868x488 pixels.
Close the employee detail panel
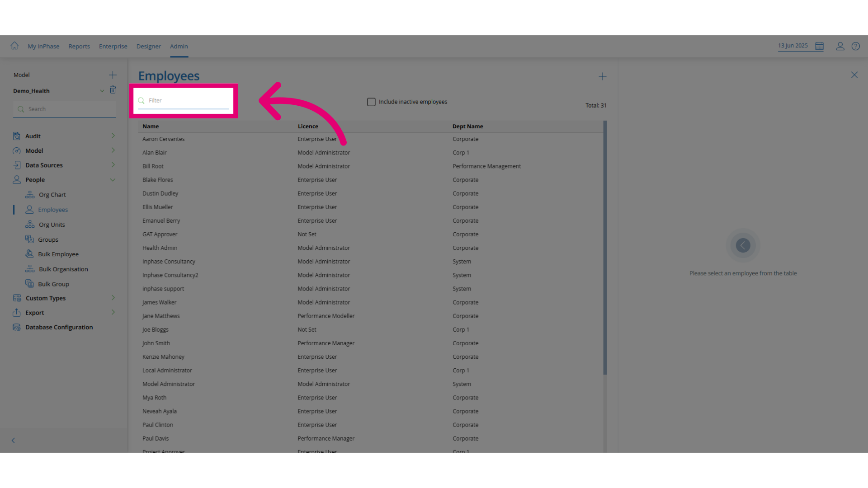click(854, 75)
